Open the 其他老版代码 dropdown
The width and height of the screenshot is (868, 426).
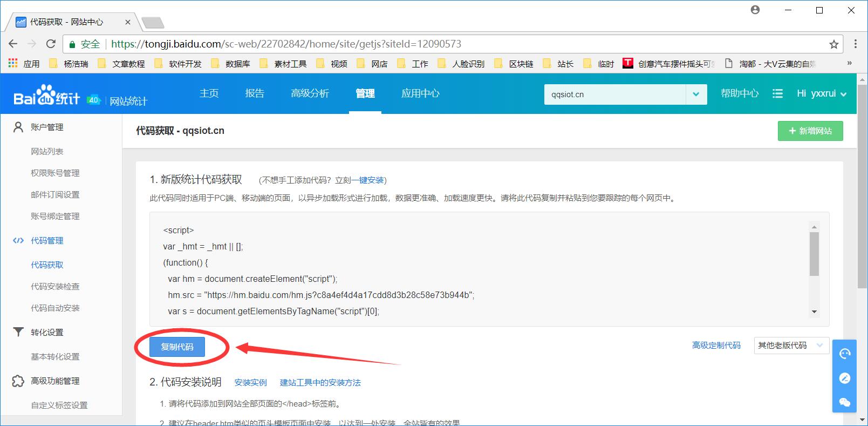791,345
